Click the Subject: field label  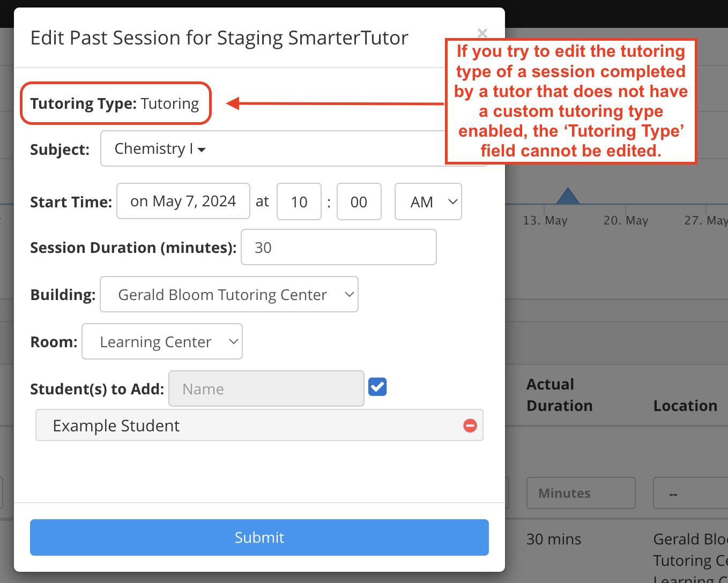tap(60, 149)
